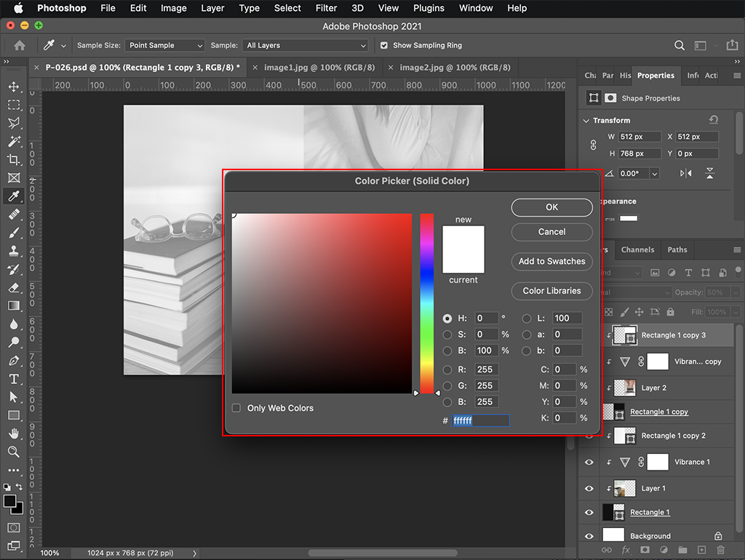This screenshot has width=745, height=560.
Task: Hide the Background layer
Action: click(589, 536)
